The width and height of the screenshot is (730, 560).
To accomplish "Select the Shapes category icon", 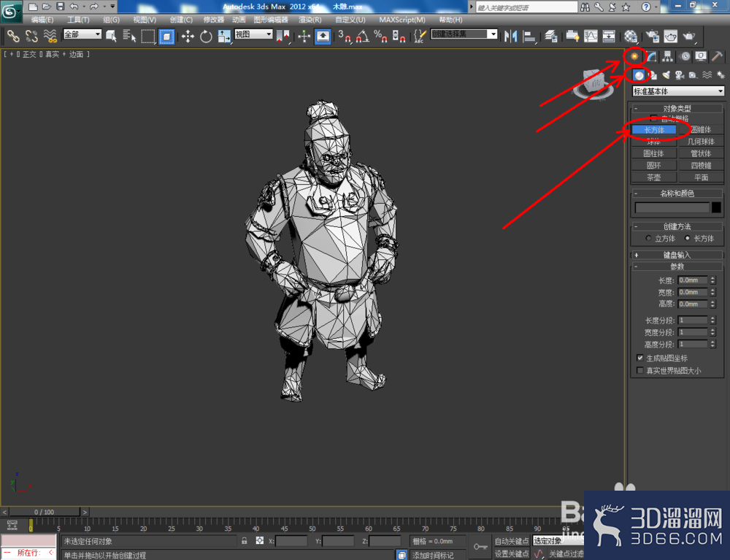I will click(x=653, y=75).
